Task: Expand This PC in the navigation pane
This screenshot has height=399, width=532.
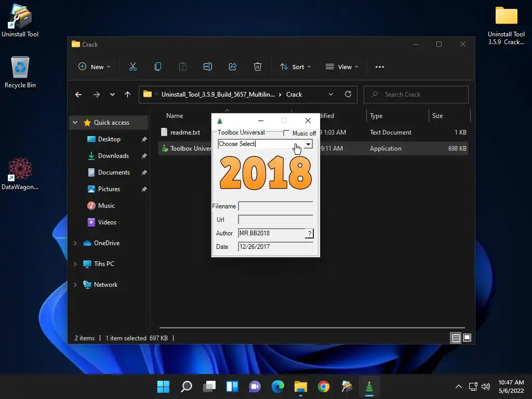Action: click(x=75, y=264)
